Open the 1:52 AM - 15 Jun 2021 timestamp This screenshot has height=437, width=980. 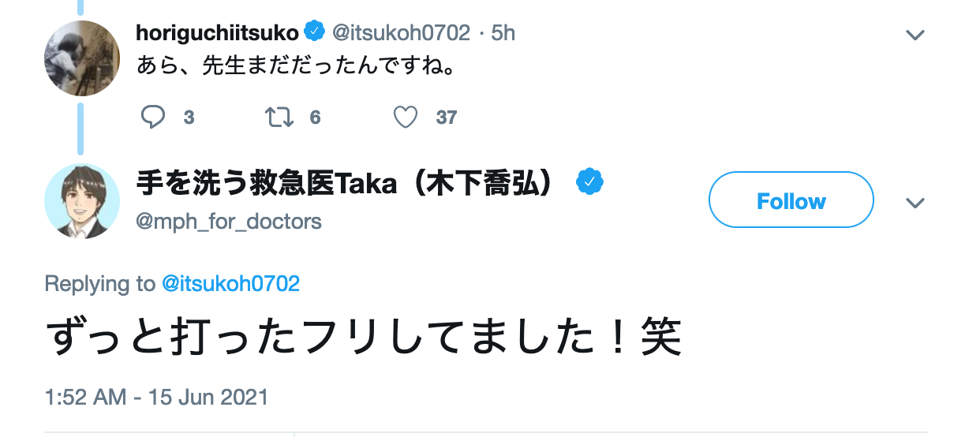click(x=156, y=397)
